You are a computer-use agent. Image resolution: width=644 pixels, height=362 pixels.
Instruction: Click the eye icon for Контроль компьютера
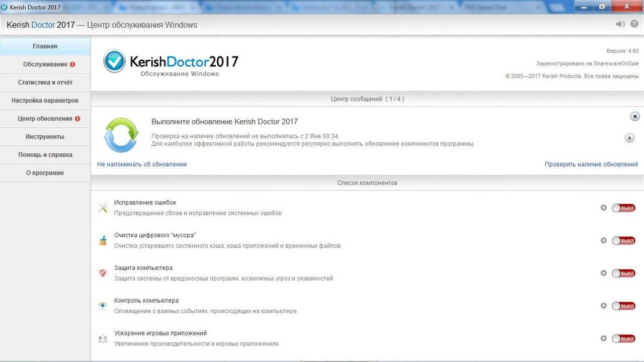(x=103, y=306)
